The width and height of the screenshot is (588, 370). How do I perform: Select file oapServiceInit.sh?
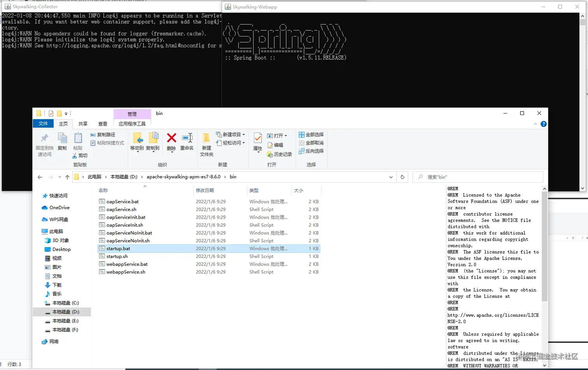tap(209, 225)
